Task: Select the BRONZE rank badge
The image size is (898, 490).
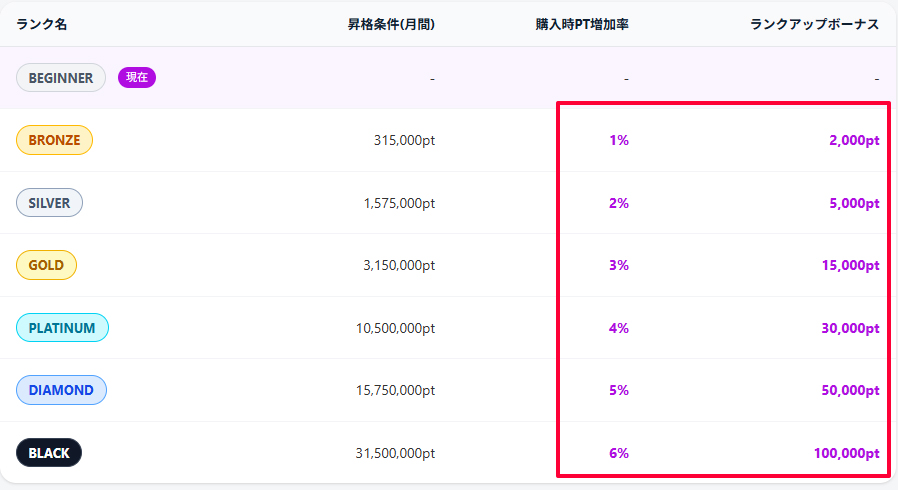Action: point(54,140)
